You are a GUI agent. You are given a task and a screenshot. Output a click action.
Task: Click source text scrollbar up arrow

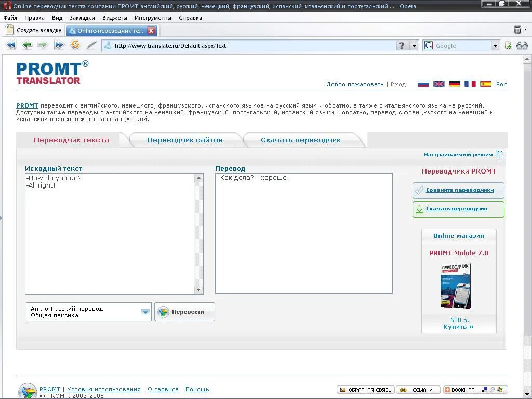(x=199, y=178)
